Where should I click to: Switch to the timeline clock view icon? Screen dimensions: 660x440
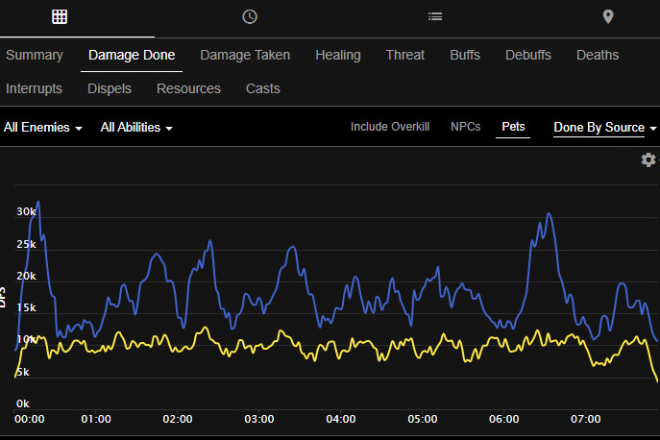coord(250,17)
